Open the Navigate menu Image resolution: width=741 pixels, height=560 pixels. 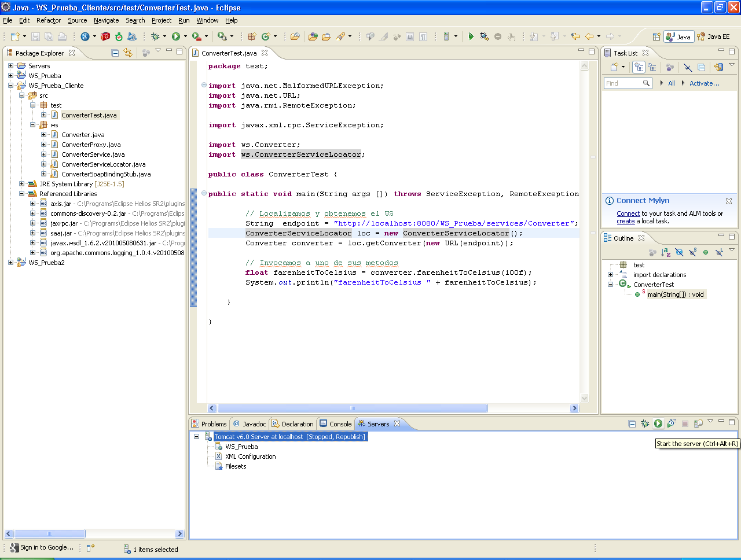tap(106, 20)
